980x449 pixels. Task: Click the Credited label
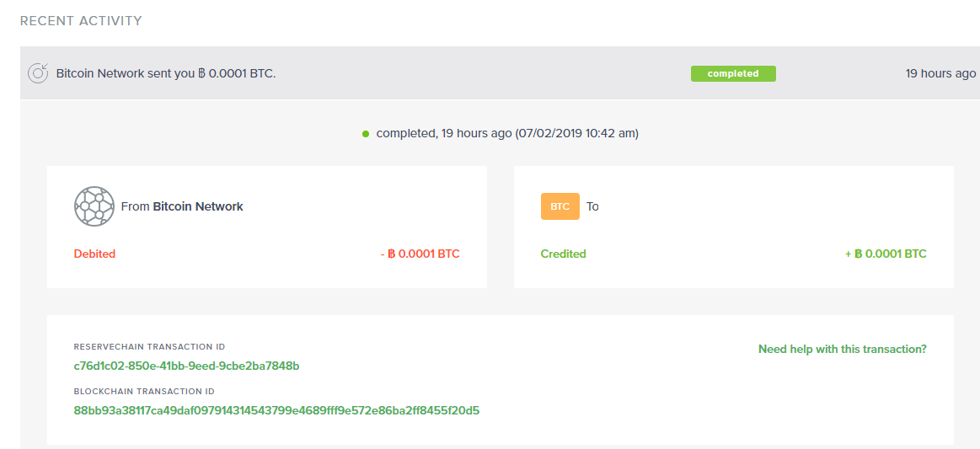click(563, 254)
